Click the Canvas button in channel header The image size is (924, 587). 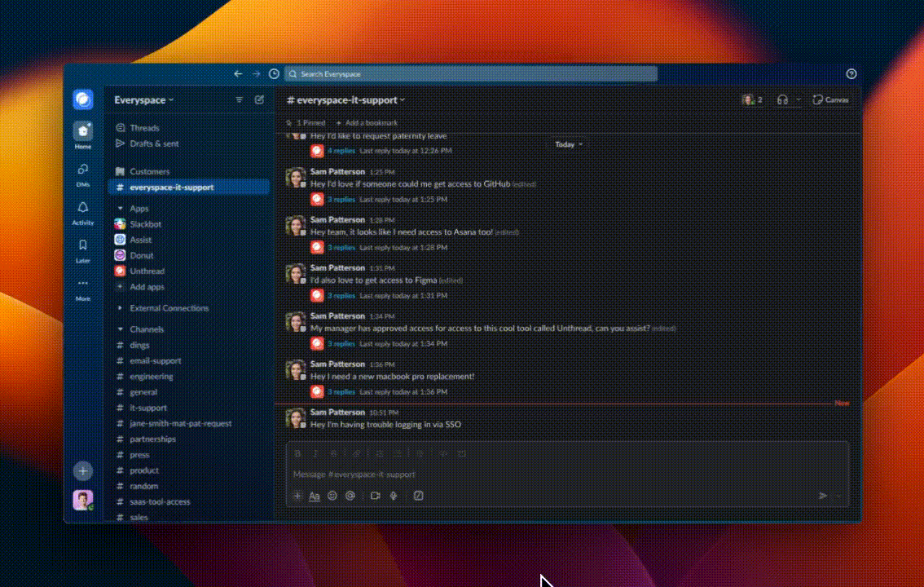831,99
